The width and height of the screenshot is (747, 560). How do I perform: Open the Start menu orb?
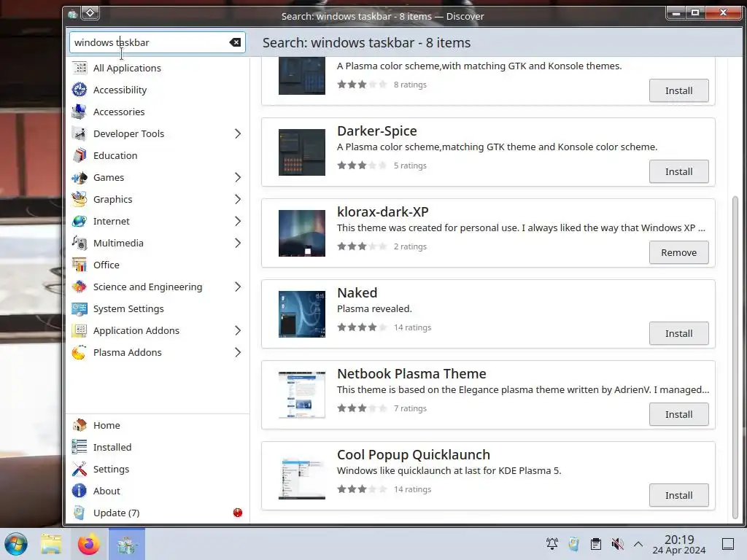pyautogui.click(x=16, y=544)
